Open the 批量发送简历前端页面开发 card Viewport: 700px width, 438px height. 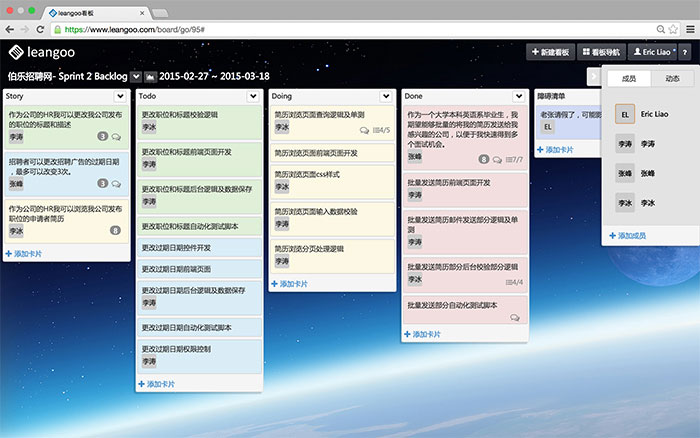point(465,190)
